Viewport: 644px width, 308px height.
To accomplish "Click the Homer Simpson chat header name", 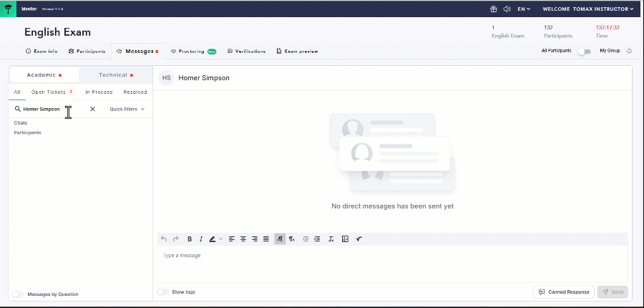I will coord(204,78).
